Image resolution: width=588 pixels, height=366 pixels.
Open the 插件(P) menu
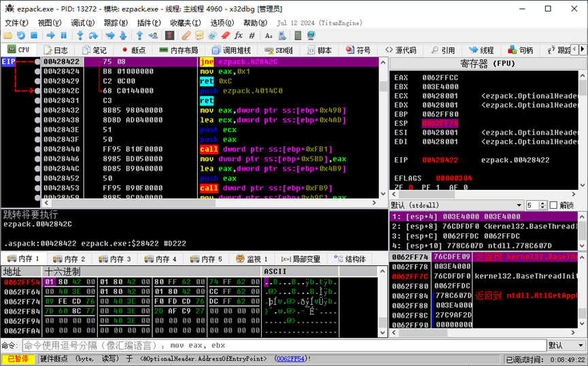coord(149,23)
